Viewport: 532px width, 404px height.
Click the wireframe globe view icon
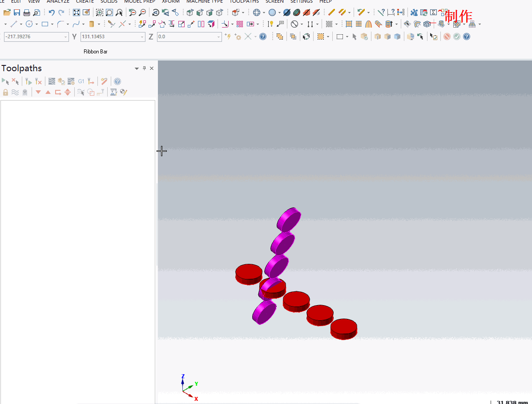257,12
